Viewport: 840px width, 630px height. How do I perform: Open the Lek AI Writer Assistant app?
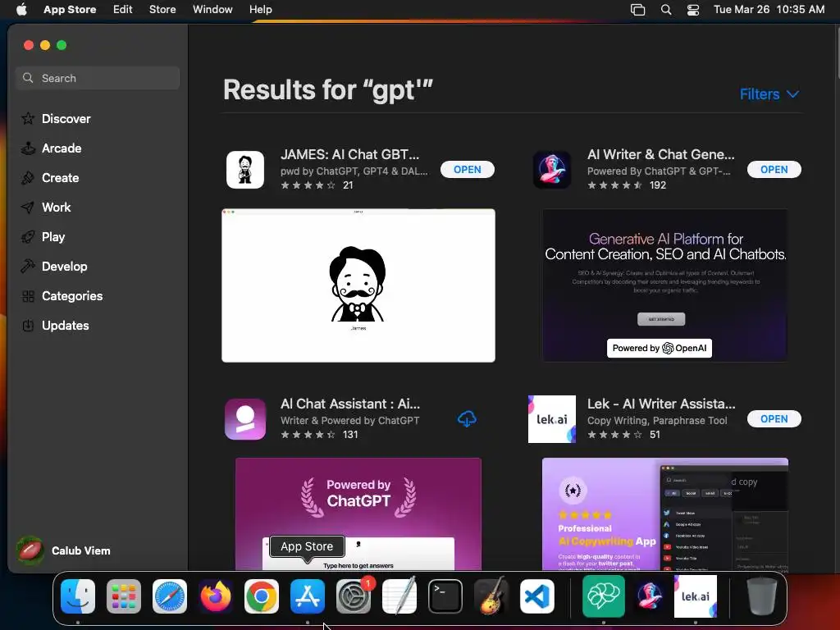774,419
